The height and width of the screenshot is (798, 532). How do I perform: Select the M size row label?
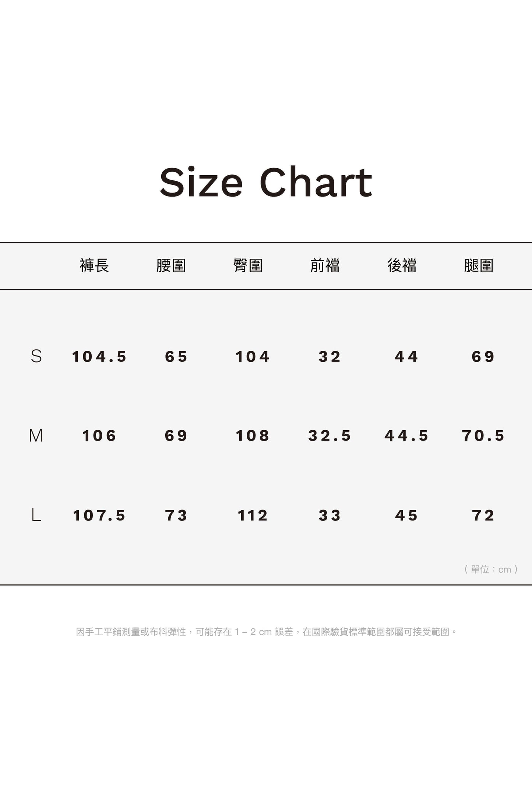(36, 435)
